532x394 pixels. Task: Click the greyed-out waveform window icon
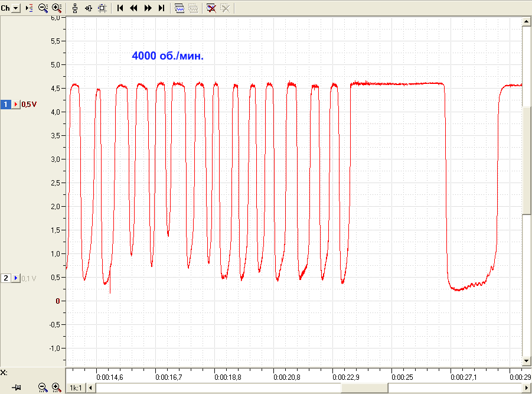(x=193, y=8)
